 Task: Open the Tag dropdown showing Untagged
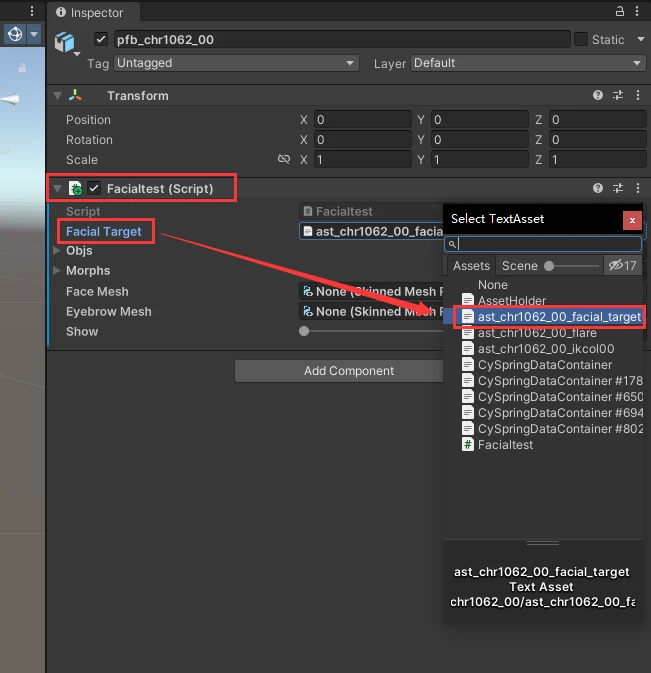pos(236,63)
